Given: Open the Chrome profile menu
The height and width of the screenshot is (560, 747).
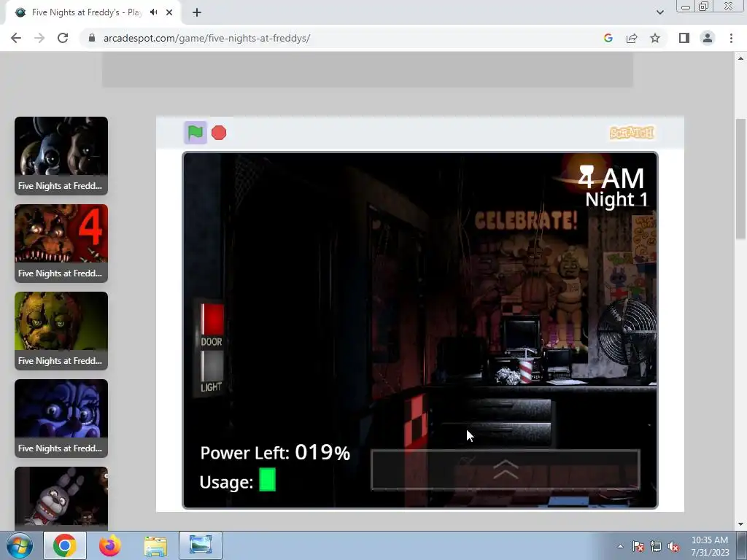Looking at the screenshot, I should (x=708, y=38).
